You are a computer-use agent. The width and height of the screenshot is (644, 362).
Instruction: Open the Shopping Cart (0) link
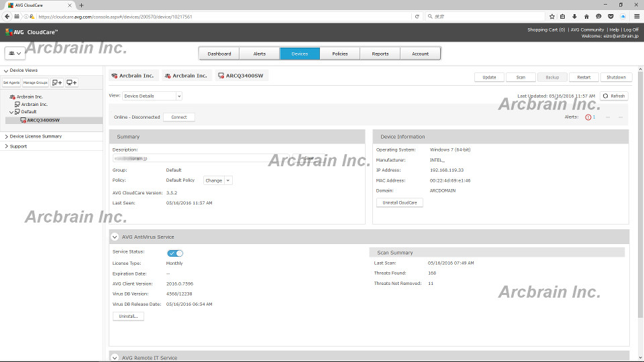[546, 29]
